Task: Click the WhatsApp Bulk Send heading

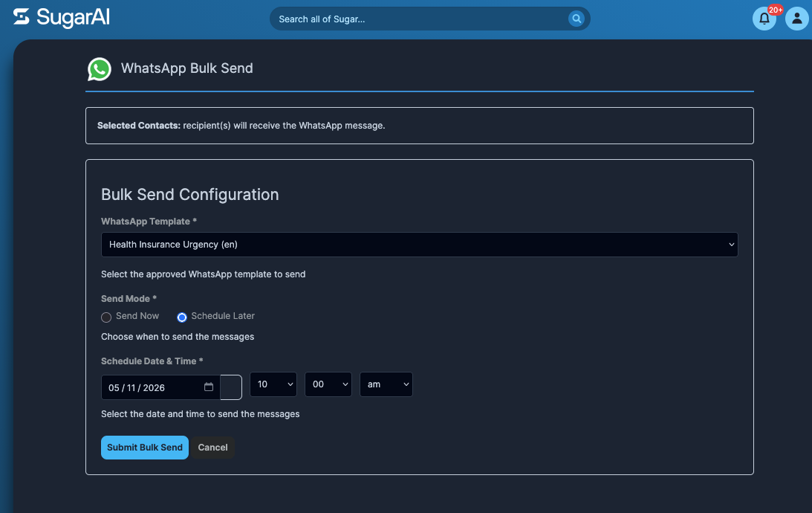Action: click(187, 68)
